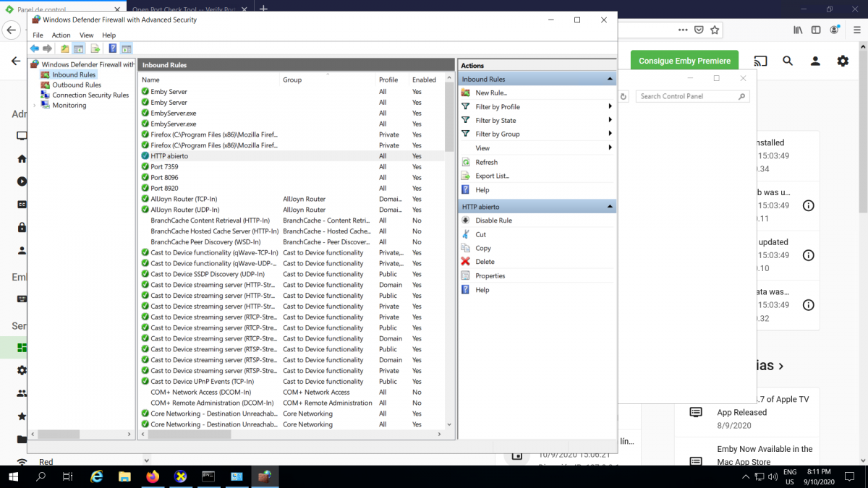Click the scissors Cut icon
This screenshot has height=488, width=868.
pos(466,234)
